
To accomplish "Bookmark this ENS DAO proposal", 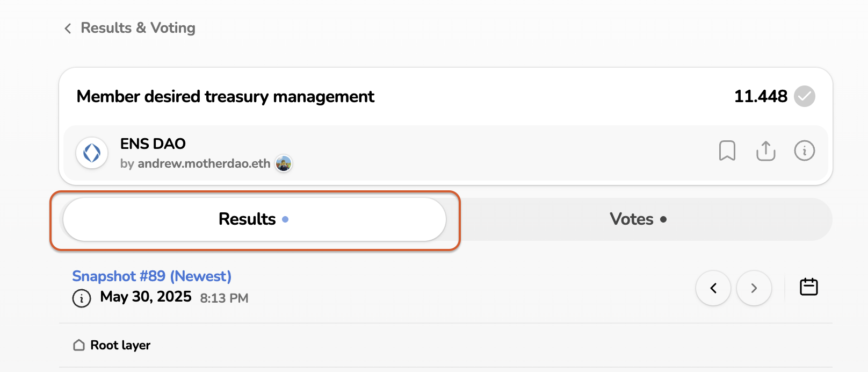I will tap(727, 151).
